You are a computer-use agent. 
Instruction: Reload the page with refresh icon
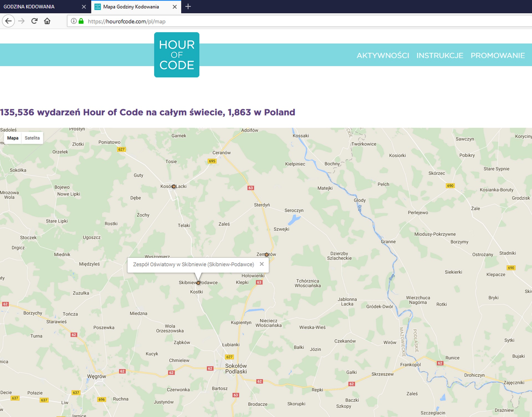pyautogui.click(x=34, y=21)
